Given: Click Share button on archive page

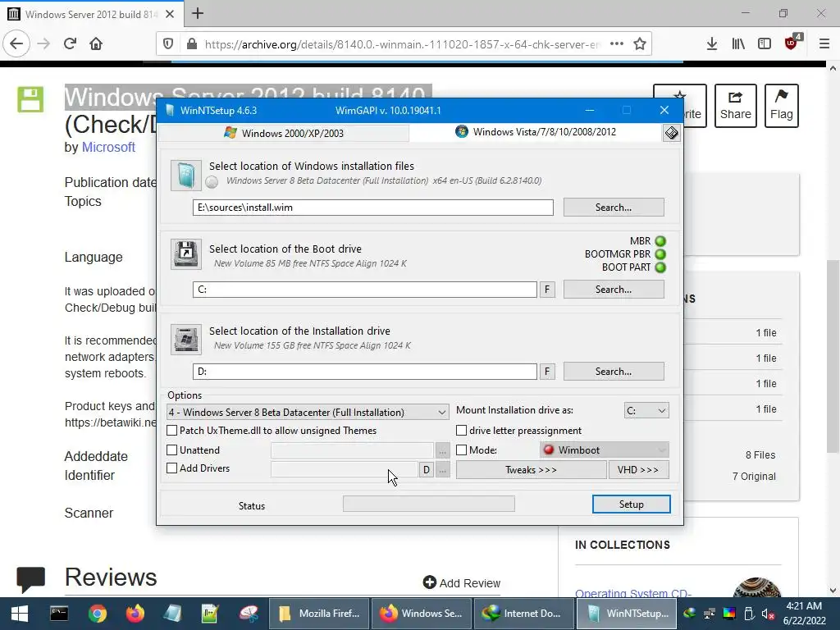Looking at the screenshot, I should [x=736, y=106].
